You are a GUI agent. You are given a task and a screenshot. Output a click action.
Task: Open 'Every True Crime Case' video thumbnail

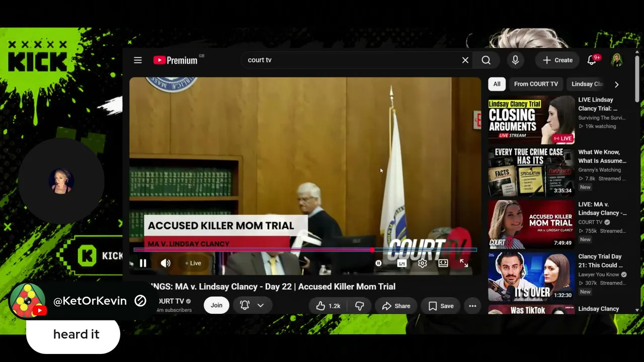click(x=531, y=172)
